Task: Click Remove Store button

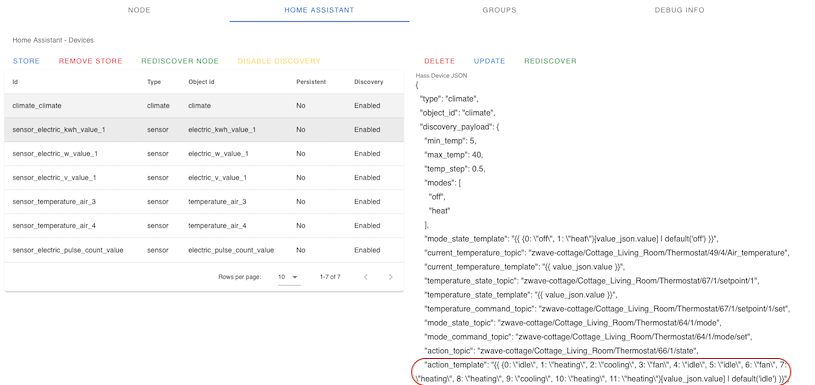Action: [x=90, y=61]
